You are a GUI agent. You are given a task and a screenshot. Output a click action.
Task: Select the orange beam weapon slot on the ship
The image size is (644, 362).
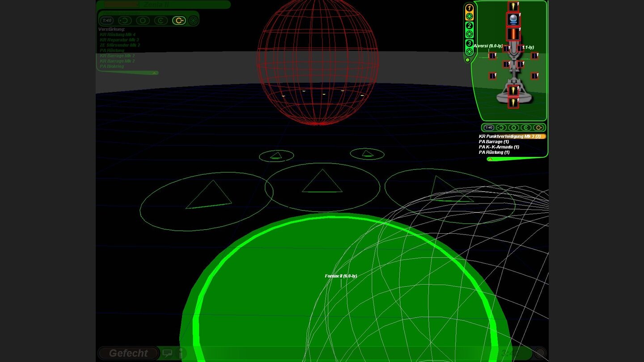[x=513, y=34]
